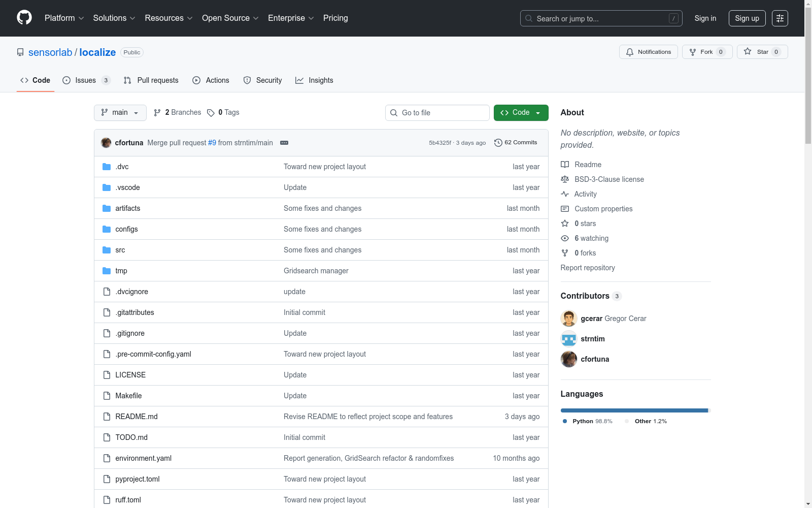Image resolution: width=812 pixels, height=508 pixels.
Task: Click the configs folder icon
Action: click(x=107, y=229)
